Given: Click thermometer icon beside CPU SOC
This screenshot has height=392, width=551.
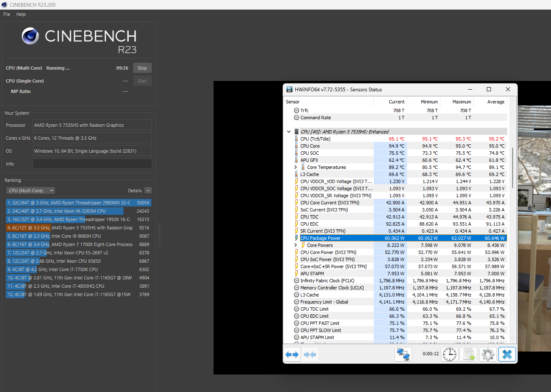Looking at the screenshot, I should [x=297, y=153].
